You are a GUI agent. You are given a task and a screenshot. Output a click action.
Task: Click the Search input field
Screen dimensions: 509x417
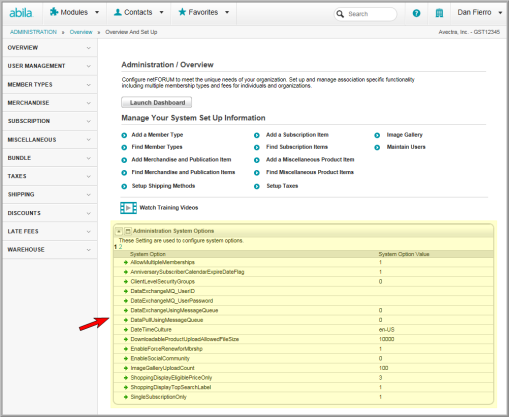tap(365, 14)
